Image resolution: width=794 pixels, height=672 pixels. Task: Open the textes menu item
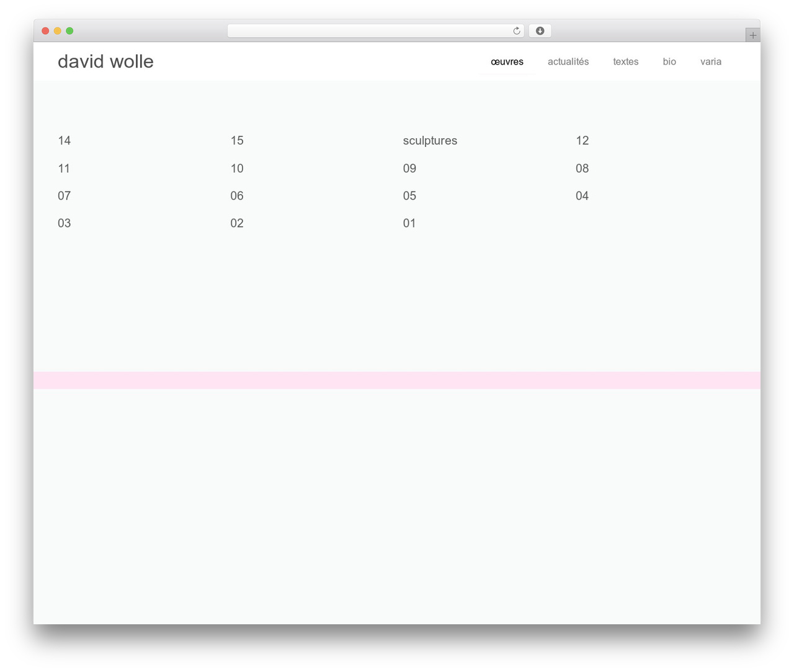(x=625, y=61)
